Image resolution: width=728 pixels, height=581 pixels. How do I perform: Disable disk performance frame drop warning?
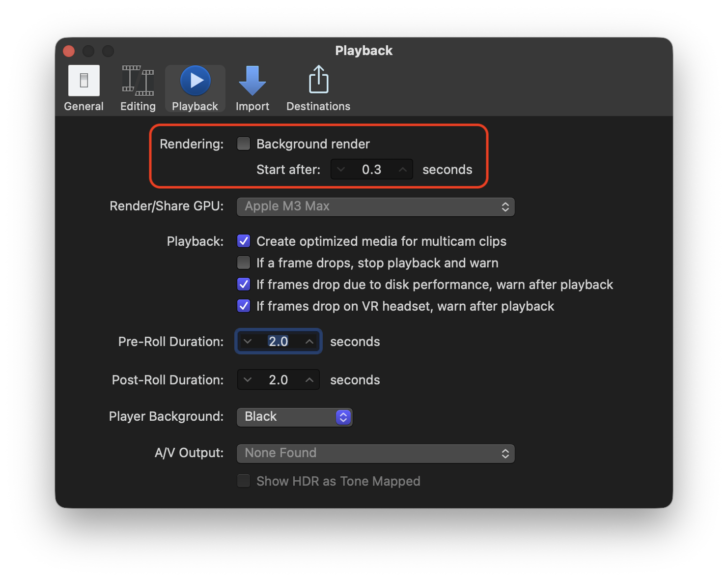(244, 284)
